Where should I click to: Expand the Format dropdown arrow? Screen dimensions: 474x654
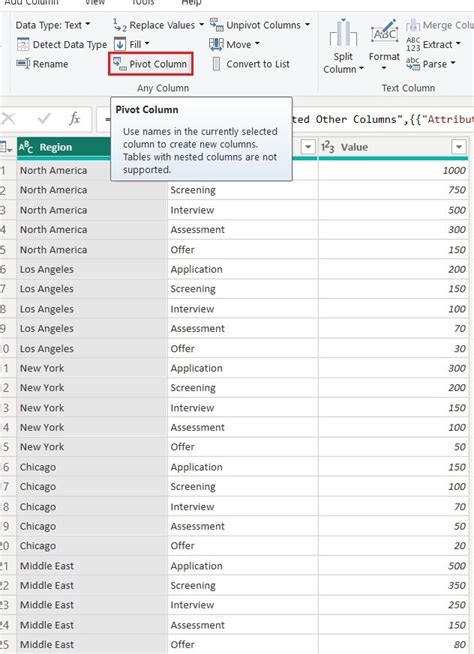(x=384, y=68)
